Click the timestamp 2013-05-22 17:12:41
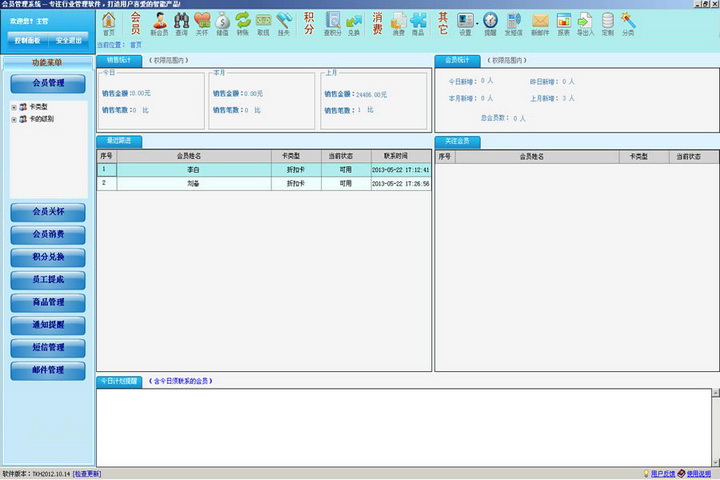Viewport: 720px width, 480px height. click(400, 170)
